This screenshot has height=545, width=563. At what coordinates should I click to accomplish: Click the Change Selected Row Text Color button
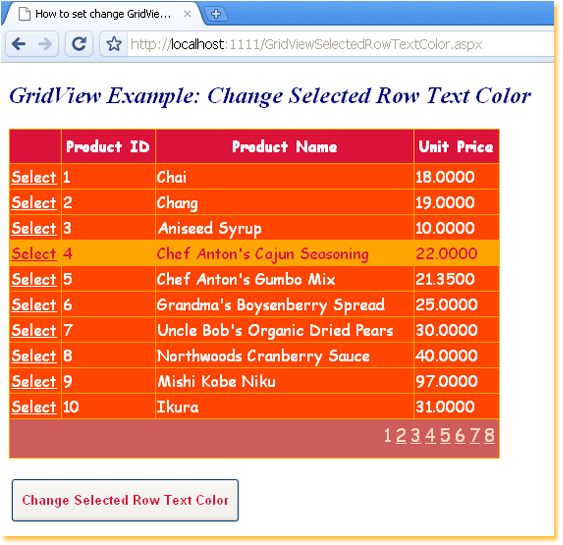pos(125,500)
